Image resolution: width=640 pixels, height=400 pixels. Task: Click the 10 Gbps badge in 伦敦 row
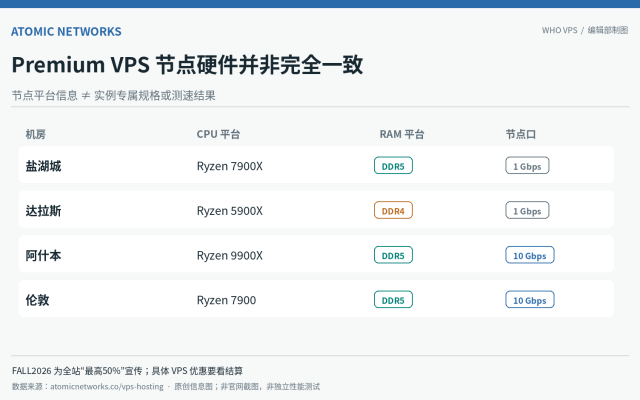tap(529, 299)
